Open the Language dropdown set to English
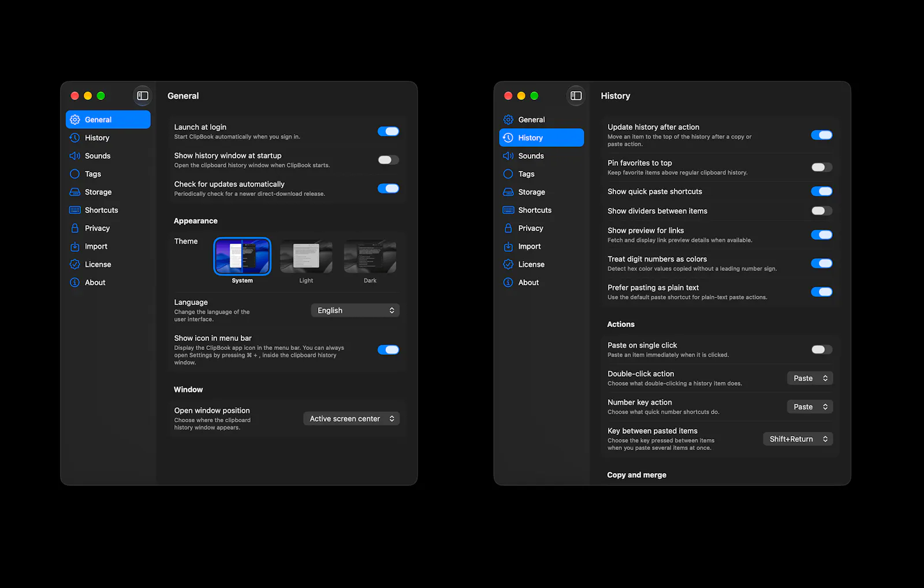The image size is (924, 588). pyautogui.click(x=355, y=310)
